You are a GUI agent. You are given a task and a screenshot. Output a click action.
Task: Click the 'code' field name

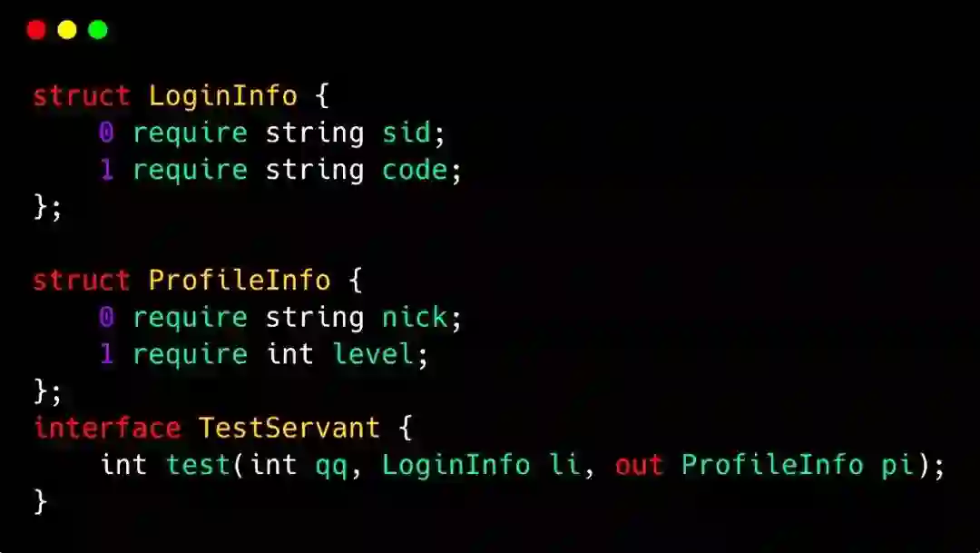point(415,170)
